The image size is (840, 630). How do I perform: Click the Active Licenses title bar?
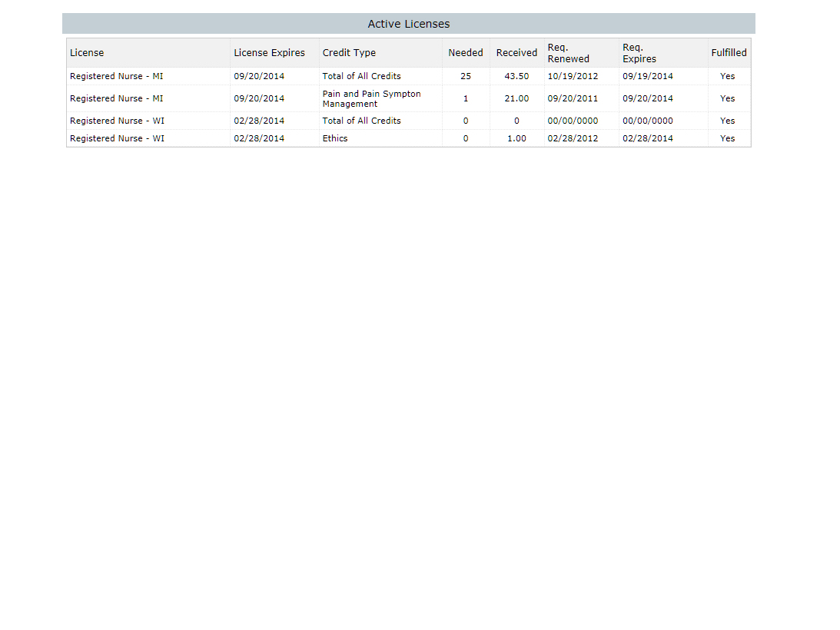408,24
